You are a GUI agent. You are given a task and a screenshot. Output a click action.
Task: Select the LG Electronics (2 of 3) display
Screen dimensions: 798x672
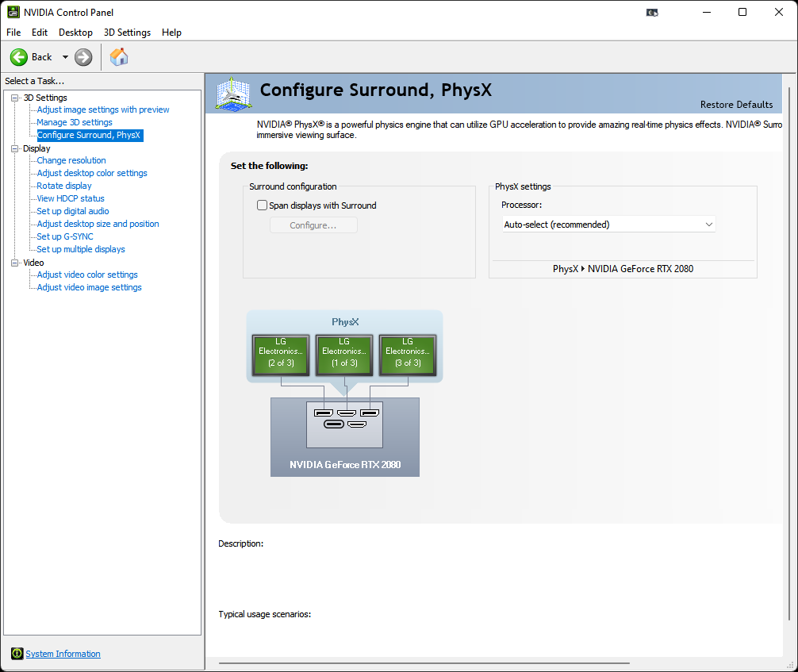click(281, 355)
